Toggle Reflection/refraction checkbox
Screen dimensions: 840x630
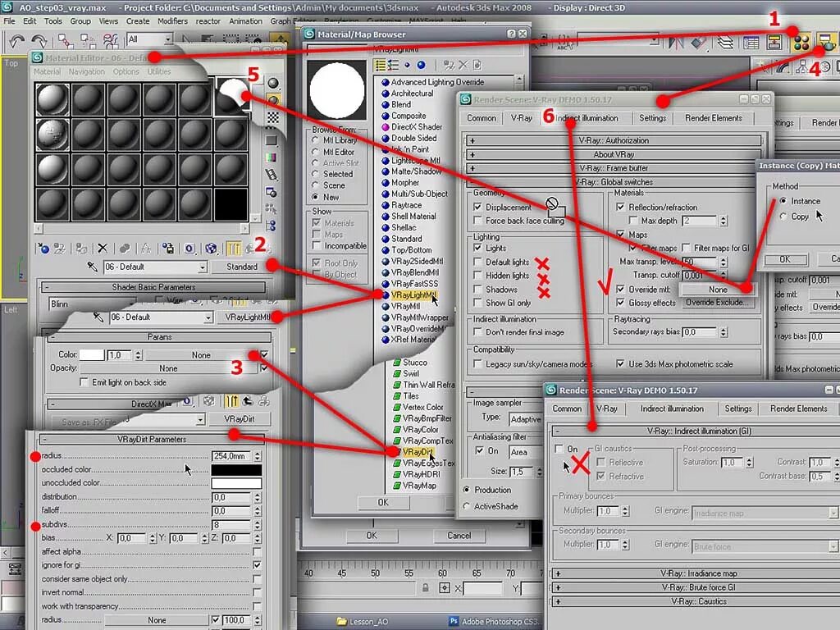tap(620, 207)
